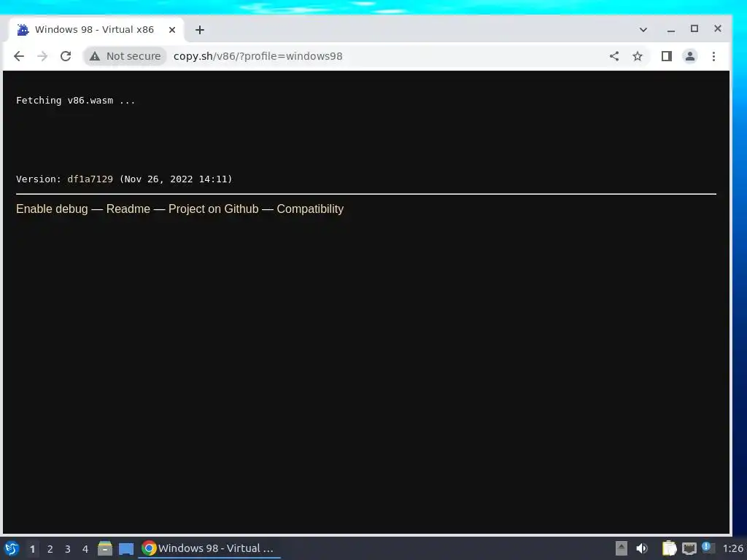The height and width of the screenshot is (560, 747).
Task: Bookmark this tab with the star icon
Action: (x=638, y=56)
